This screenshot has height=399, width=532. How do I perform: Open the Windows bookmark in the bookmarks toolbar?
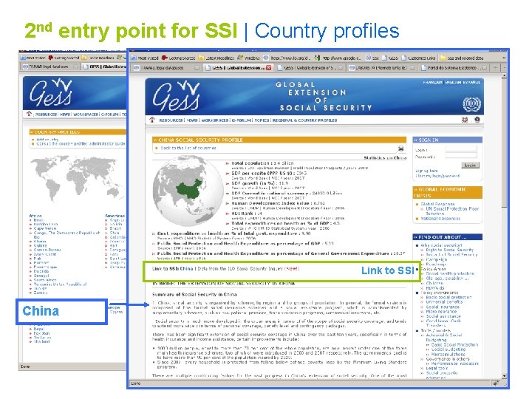pos(249,58)
